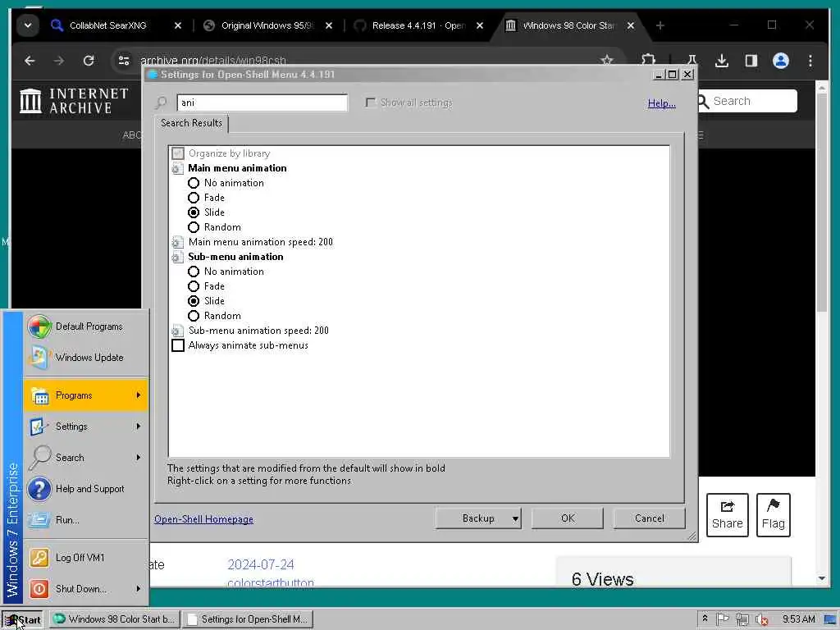Switch to CollabNet SearXNG browser tab
The height and width of the screenshot is (630, 840).
(x=107, y=25)
